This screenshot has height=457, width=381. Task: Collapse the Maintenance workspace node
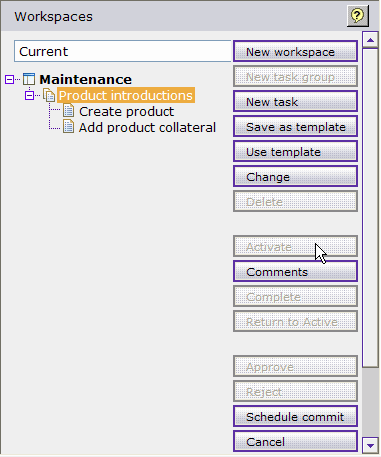point(9,80)
